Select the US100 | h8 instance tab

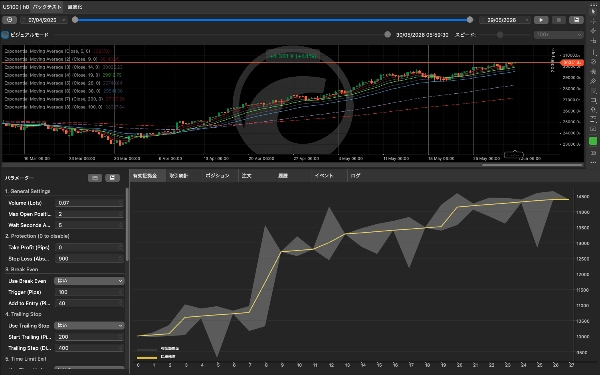(16, 7)
